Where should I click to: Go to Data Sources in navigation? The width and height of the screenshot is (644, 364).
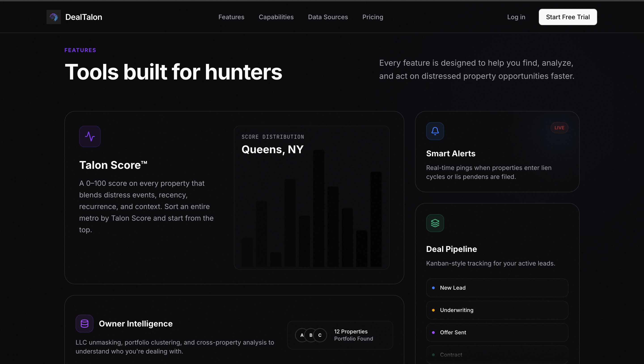(328, 17)
